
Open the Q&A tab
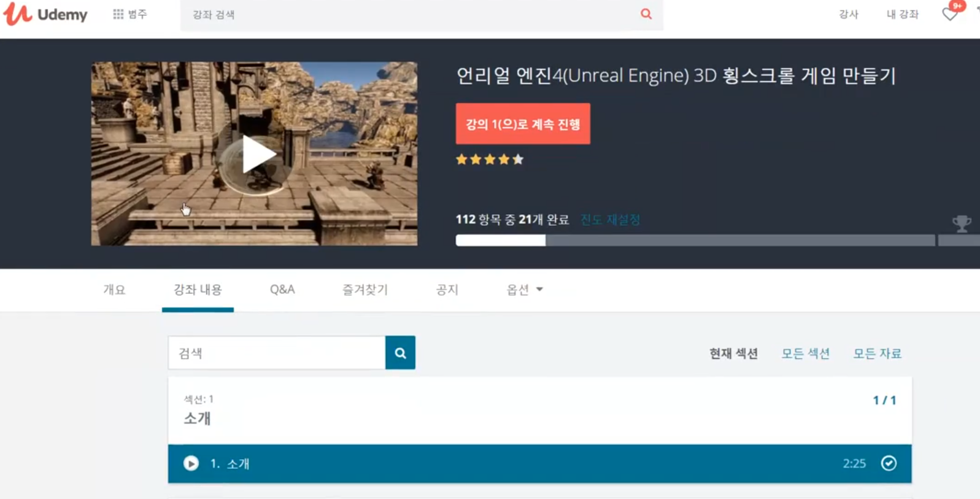point(282,290)
